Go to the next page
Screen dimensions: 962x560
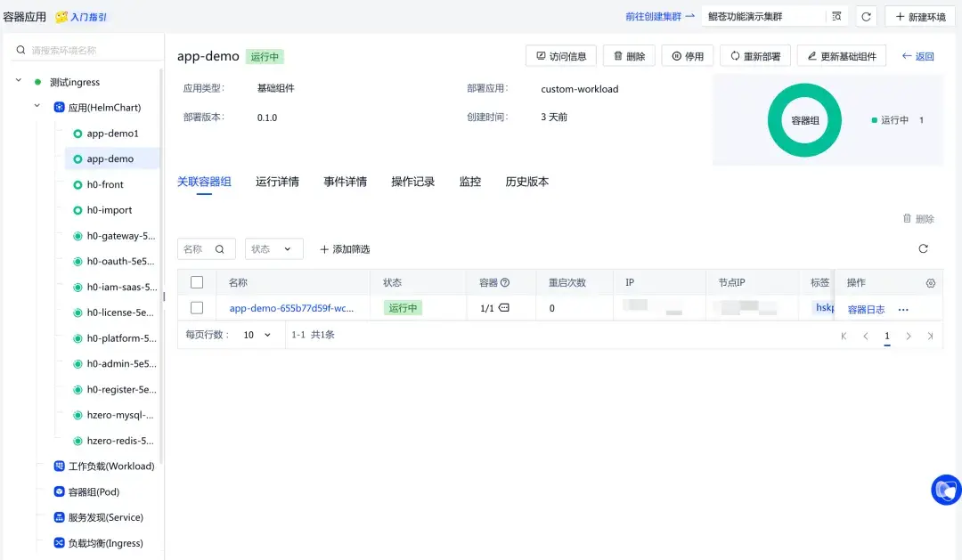point(909,336)
